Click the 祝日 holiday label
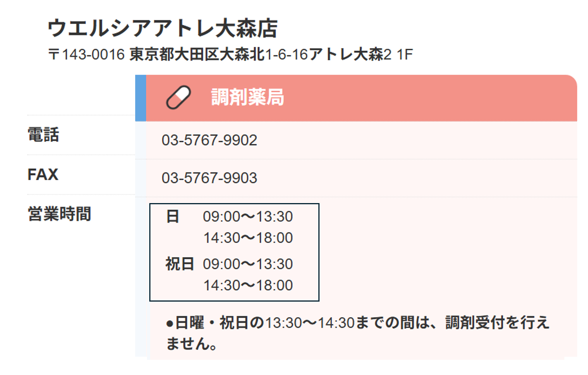 tap(179, 264)
